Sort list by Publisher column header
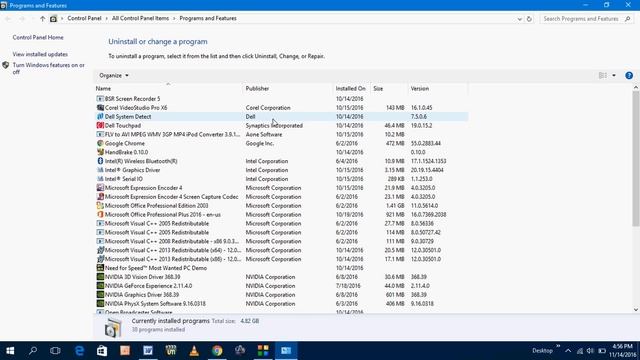Screen dimensions: 640x360 coord(288,89)
